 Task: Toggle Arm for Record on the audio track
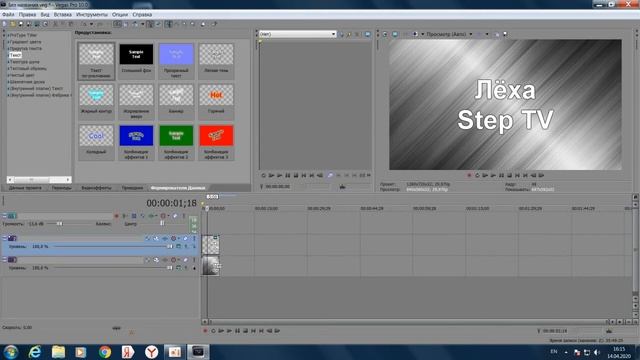116,216
